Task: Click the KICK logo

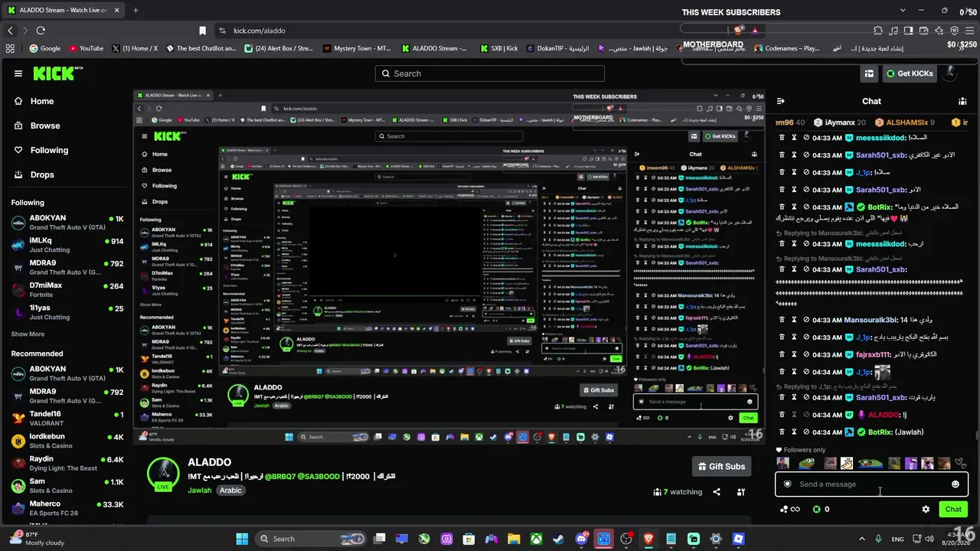Action: 58,73
